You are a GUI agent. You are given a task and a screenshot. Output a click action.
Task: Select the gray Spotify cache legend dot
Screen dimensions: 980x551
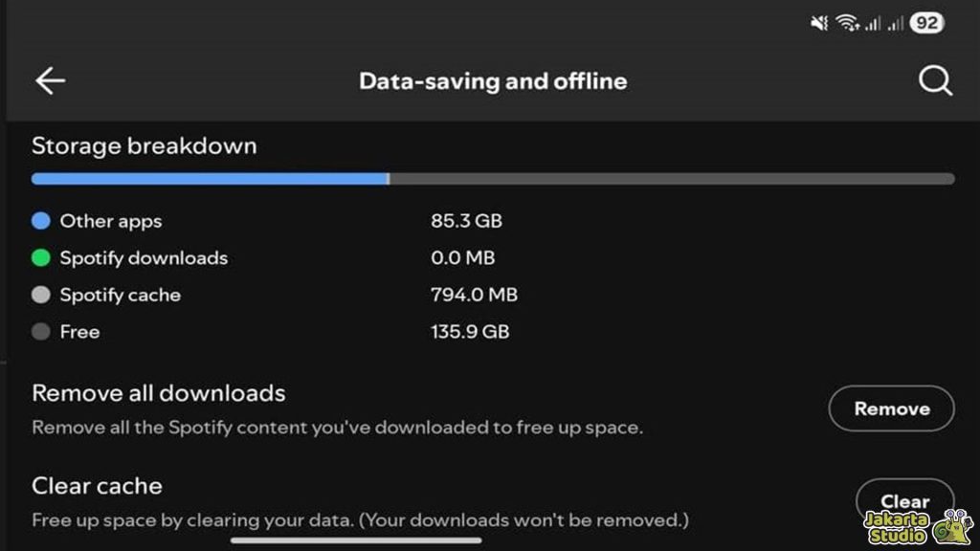[x=40, y=295]
